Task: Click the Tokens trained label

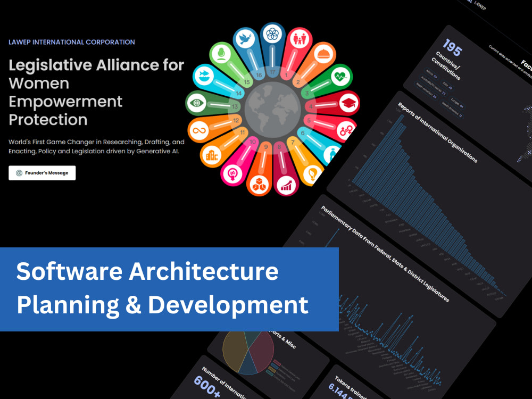Action: 351,387
